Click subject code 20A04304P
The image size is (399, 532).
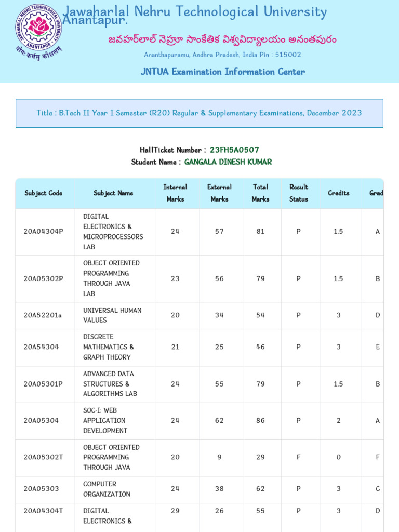(44, 231)
